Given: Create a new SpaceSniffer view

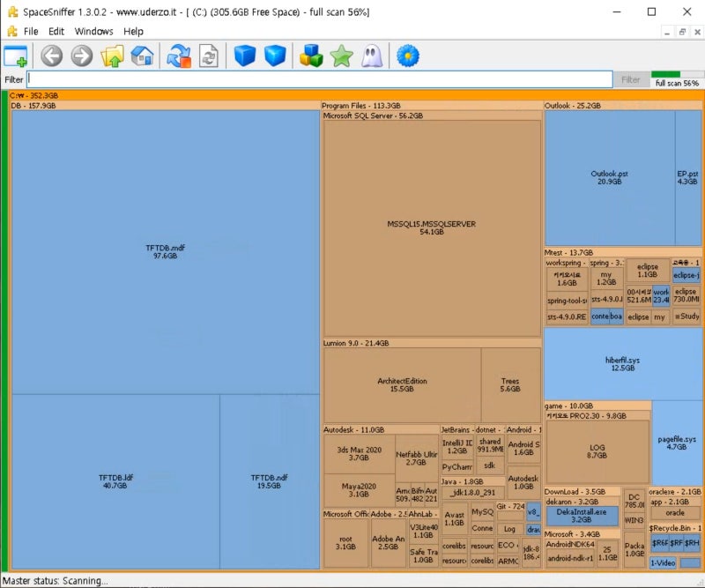Looking at the screenshot, I should click(x=17, y=56).
